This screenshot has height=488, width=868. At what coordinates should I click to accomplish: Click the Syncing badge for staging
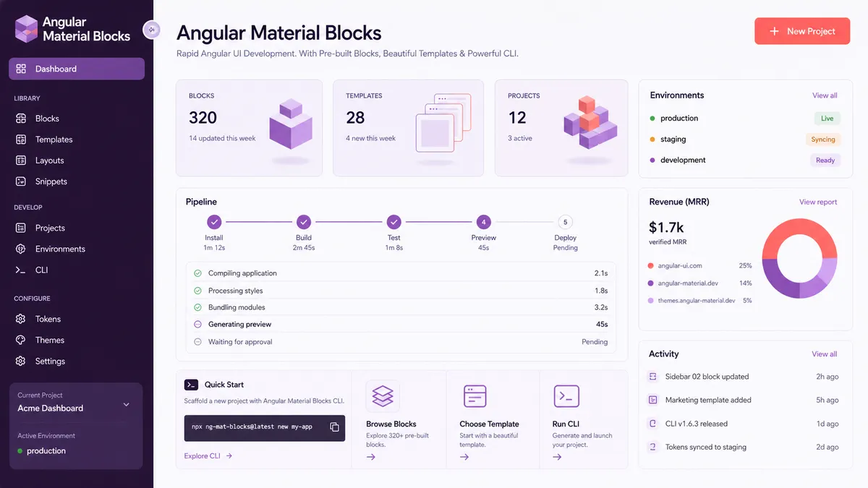(x=823, y=140)
